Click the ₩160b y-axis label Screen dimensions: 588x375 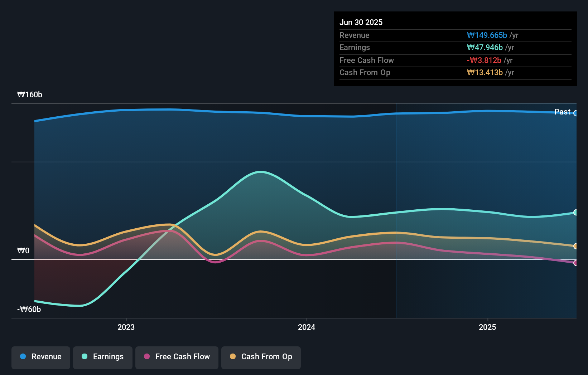point(30,95)
